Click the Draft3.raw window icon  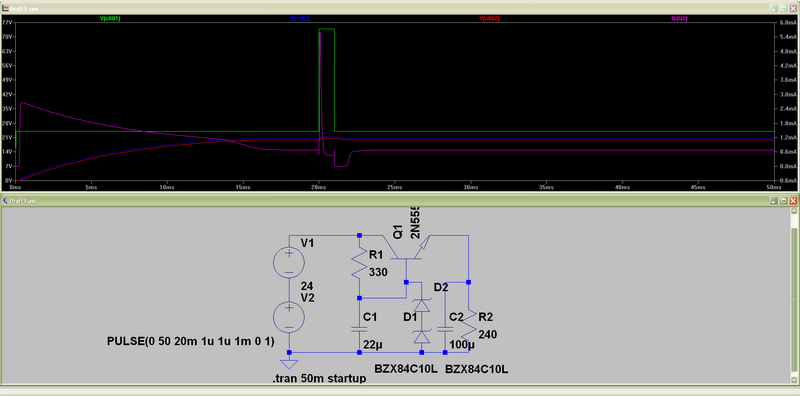6,9
